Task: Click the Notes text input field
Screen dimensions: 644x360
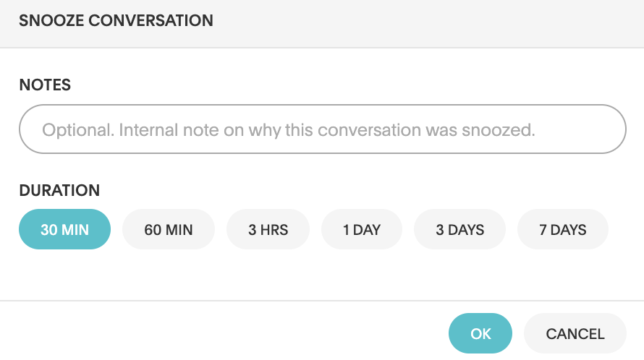Action: tap(322, 129)
